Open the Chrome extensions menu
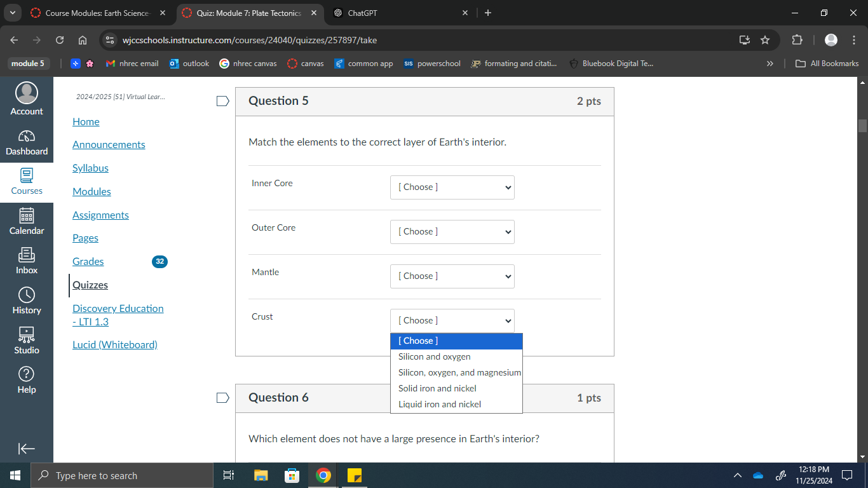The width and height of the screenshot is (868, 488). click(x=797, y=40)
